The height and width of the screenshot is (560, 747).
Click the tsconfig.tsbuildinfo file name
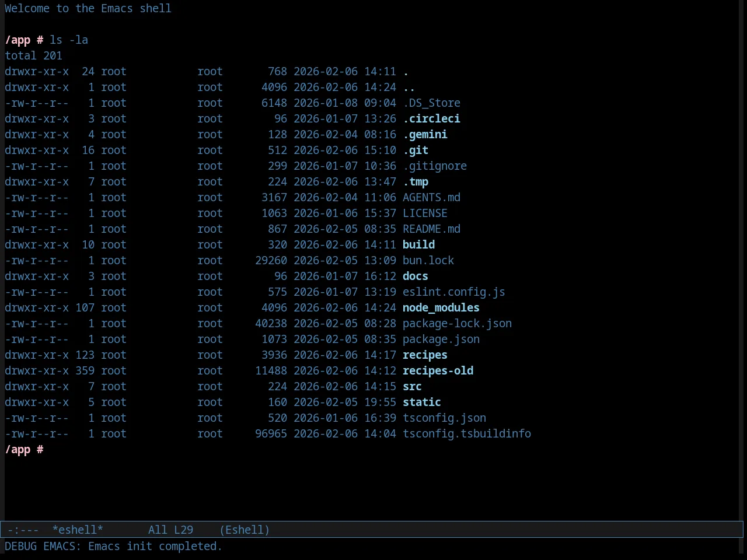tap(467, 433)
